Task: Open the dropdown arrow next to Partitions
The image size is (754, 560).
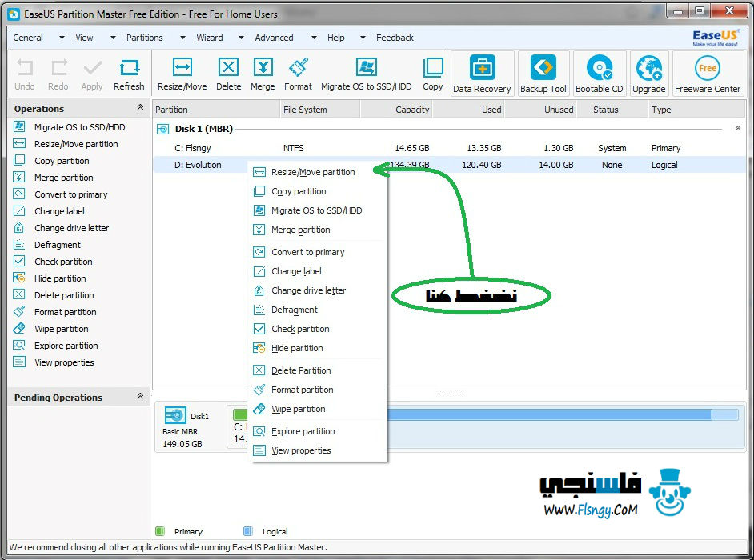Action: (x=182, y=38)
